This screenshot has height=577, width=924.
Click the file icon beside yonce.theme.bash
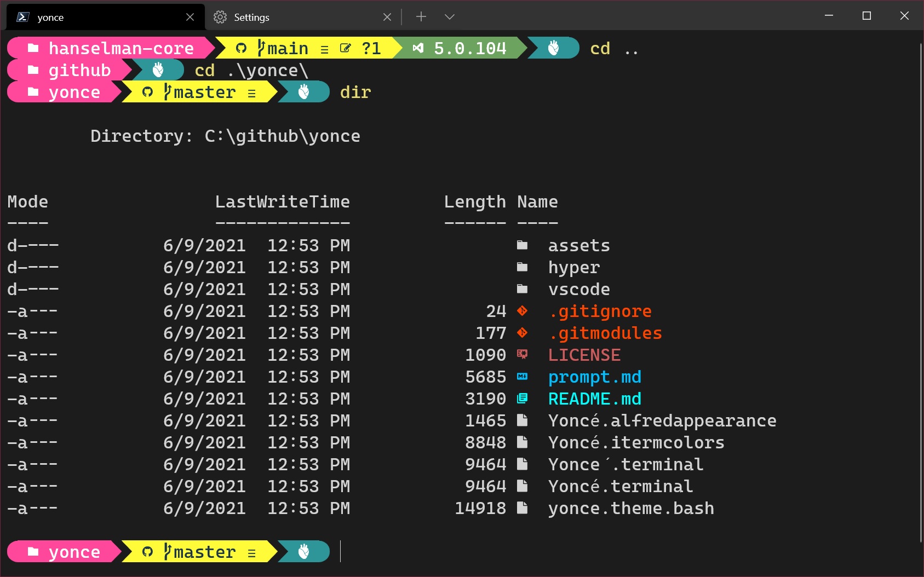click(522, 508)
